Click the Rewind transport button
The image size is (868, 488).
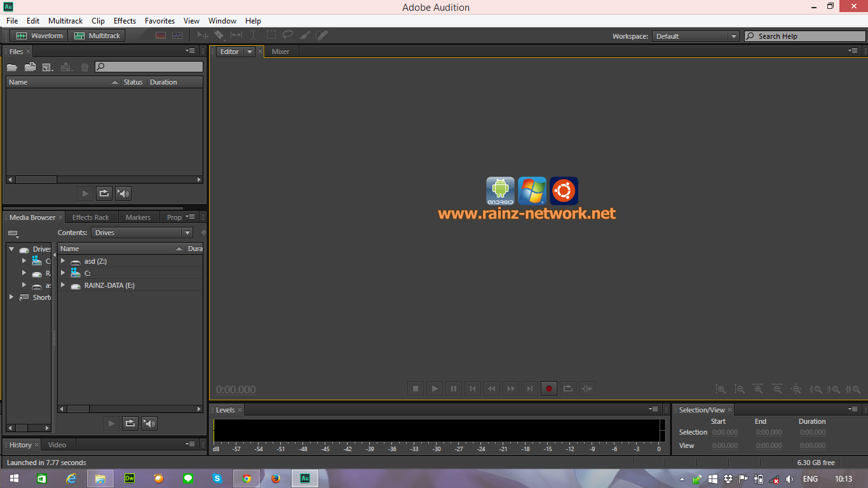(492, 388)
